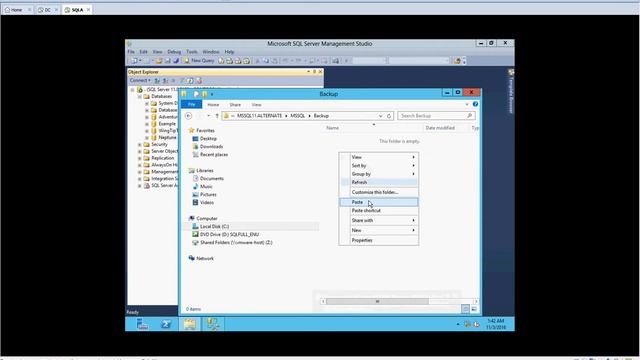Click the Up one level arrow
Screen dimensions: 640x360
(217, 116)
